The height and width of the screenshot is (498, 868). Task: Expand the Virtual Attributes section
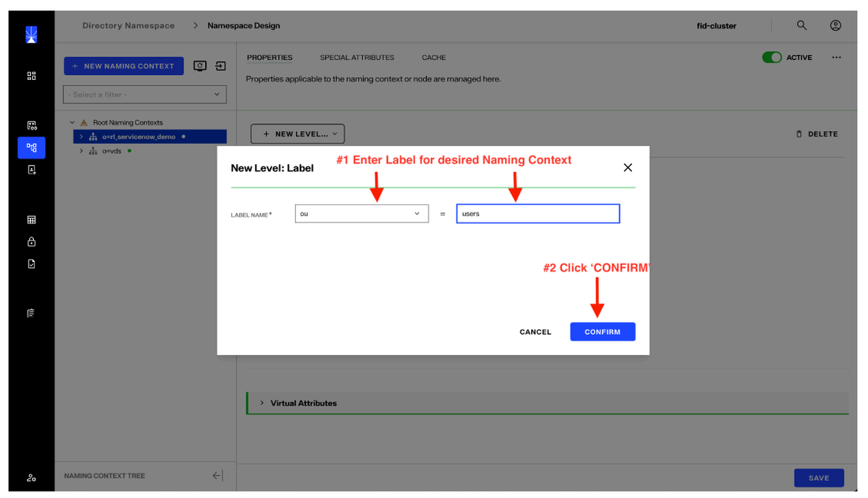tap(262, 403)
